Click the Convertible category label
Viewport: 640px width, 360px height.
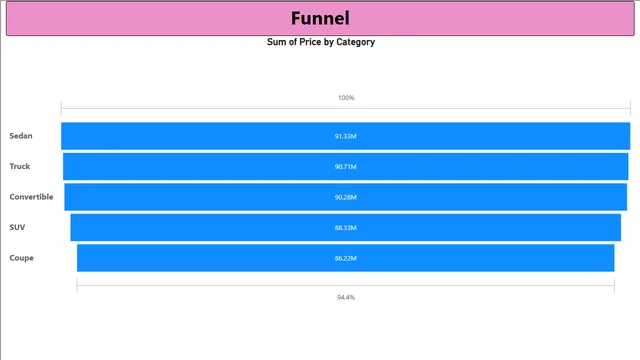(x=31, y=197)
